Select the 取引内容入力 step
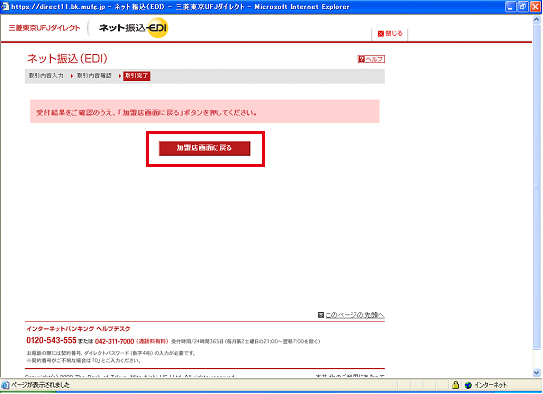543x394 pixels. pyautogui.click(x=46, y=75)
